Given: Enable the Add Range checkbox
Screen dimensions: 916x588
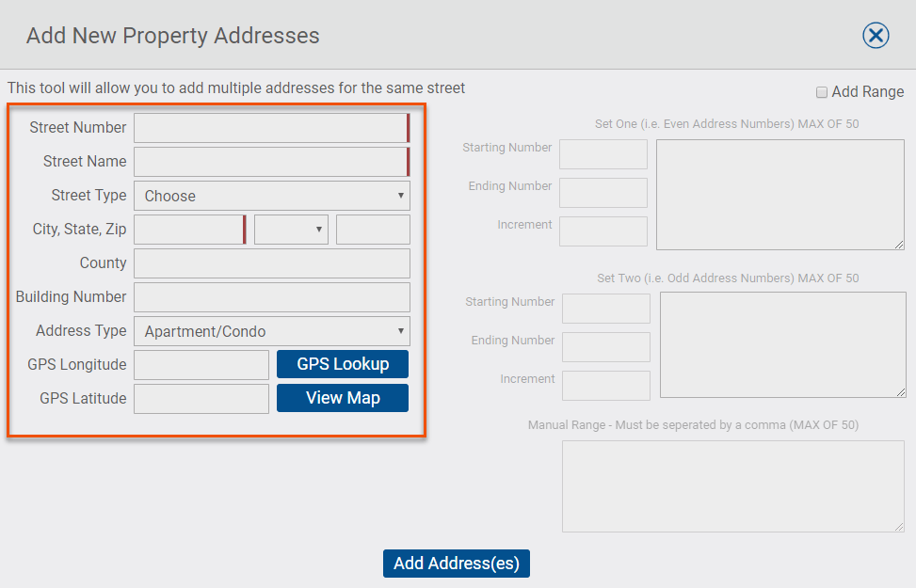Looking at the screenshot, I should pos(822,92).
